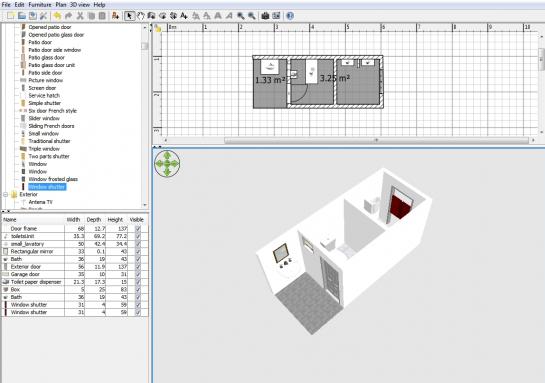Save the home with the disk icon

click(x=33, y=16)
